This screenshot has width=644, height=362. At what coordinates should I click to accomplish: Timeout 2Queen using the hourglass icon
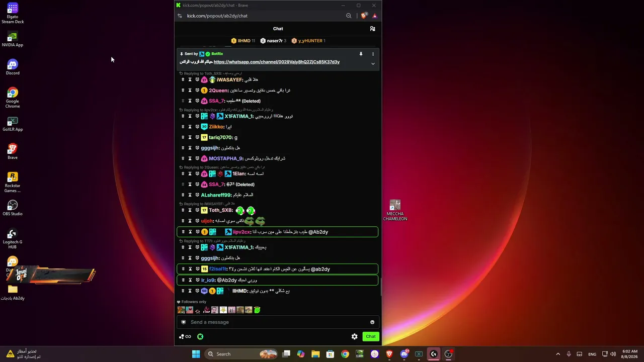(190, 90)
